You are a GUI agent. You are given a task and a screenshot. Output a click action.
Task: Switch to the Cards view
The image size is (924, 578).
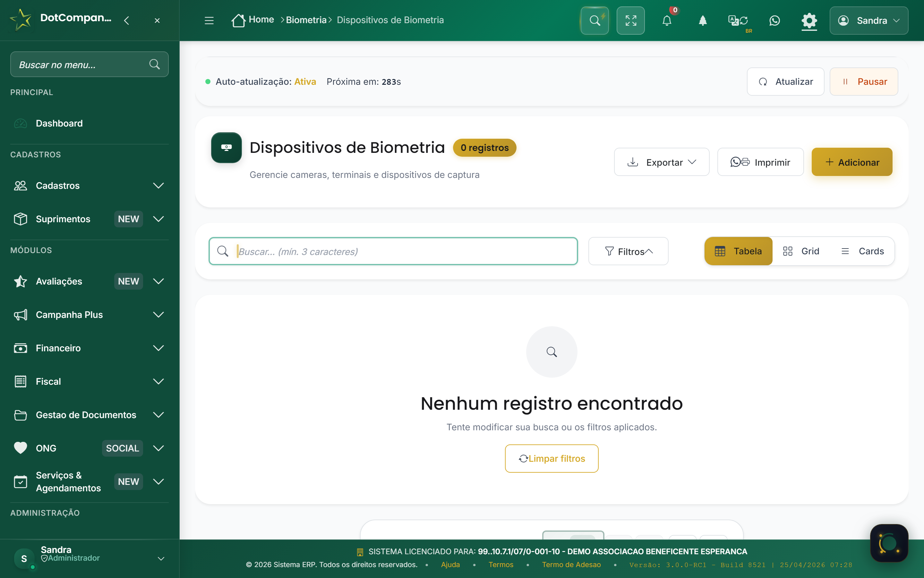pyautogui.click(x=862, y=251)
